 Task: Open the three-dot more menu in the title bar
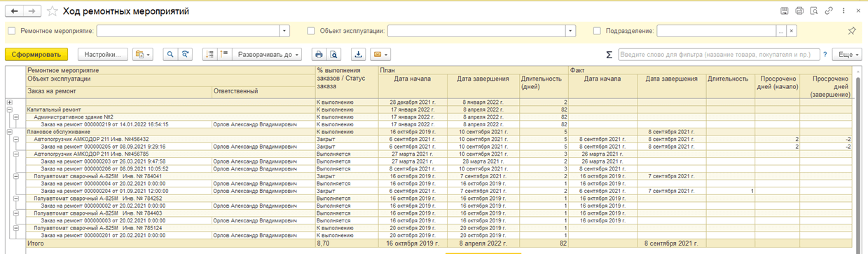(x=843, y=11)
